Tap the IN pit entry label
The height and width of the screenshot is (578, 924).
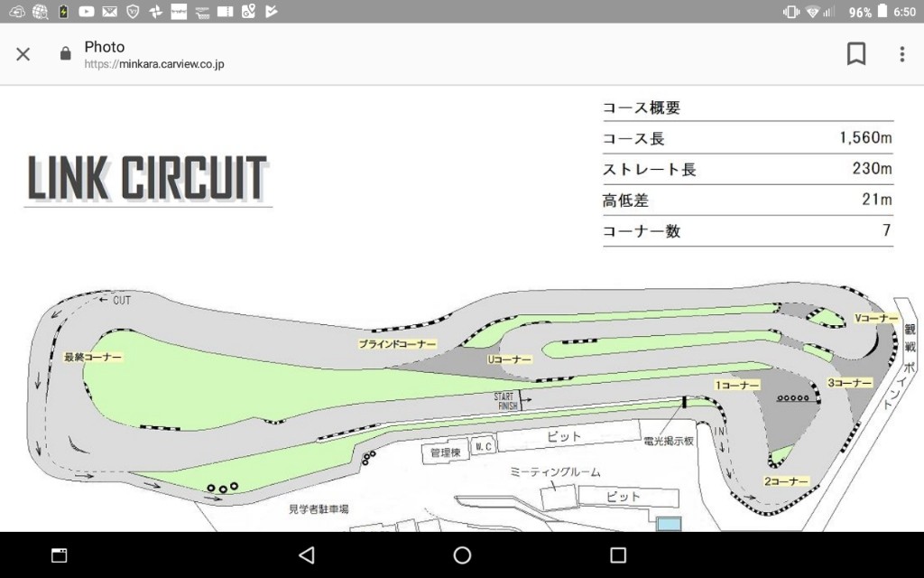click(x=719, y=432)
